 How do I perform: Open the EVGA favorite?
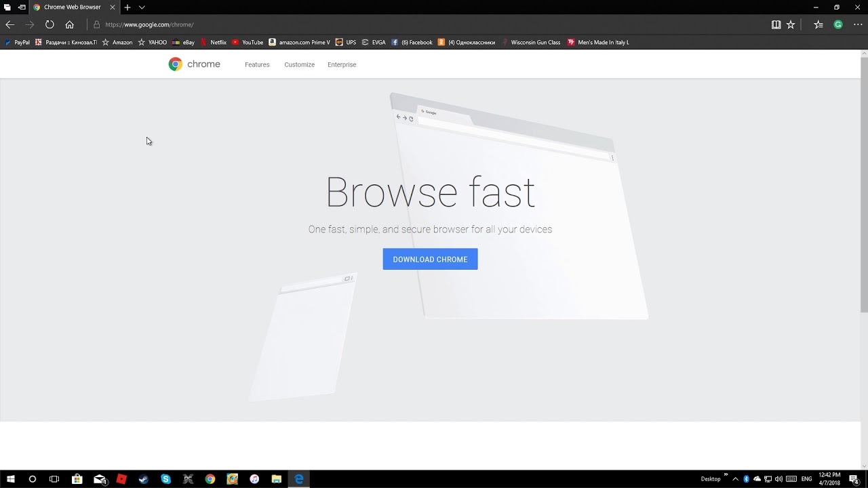[374, 42]
